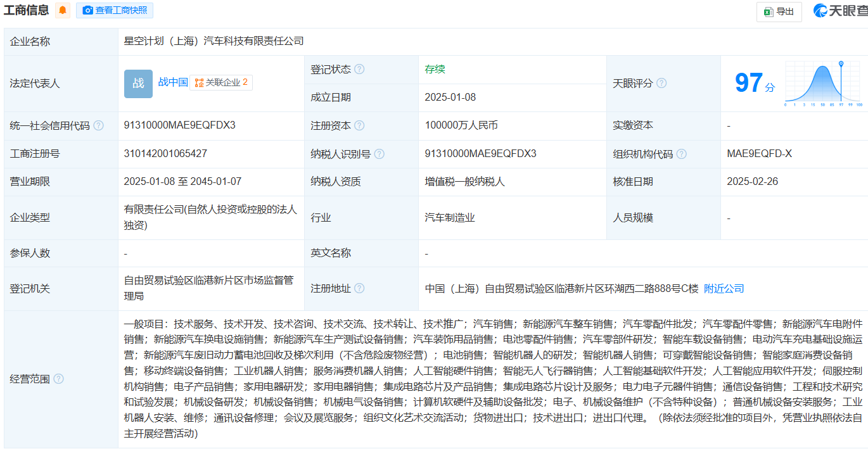868x449 pixels.
Task: Show the help tooltip icon for 纳税人识别号
Action: tap(380, 154)
